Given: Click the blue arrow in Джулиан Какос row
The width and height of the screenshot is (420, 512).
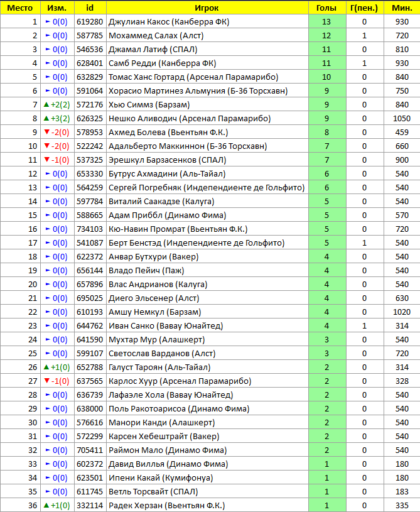Looking at the screenshot, I should (48, 21).
